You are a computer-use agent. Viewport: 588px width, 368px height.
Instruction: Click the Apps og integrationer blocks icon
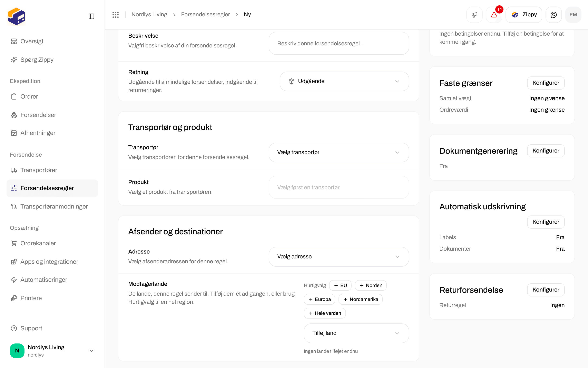[x=14, y=262]
